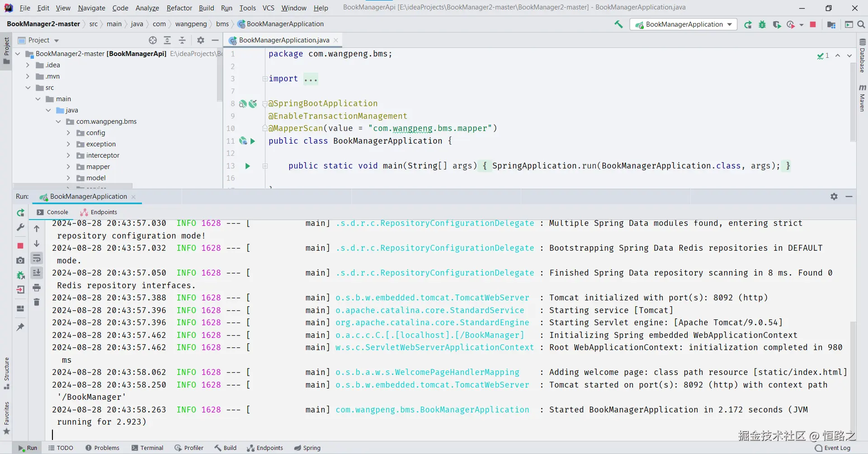The height and width of the screenshot is (454, 868).
Task: Open the Terminal tool window
Action: pyautogui.click(x=147, y=448)
